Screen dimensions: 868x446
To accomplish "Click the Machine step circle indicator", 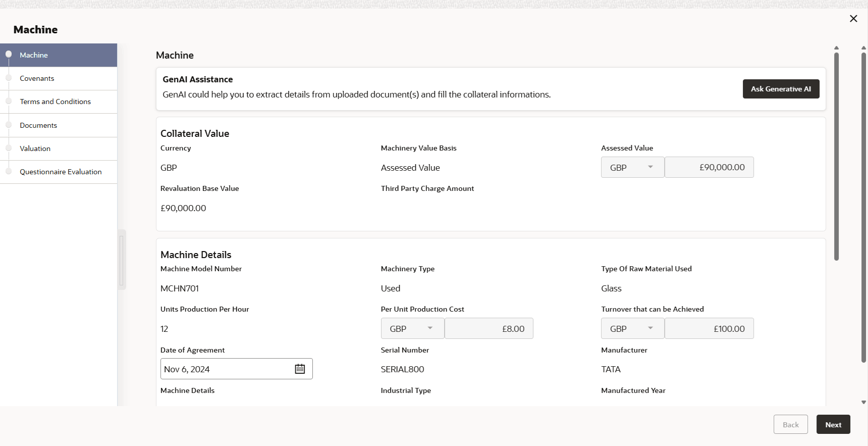I will pos(9,55).
